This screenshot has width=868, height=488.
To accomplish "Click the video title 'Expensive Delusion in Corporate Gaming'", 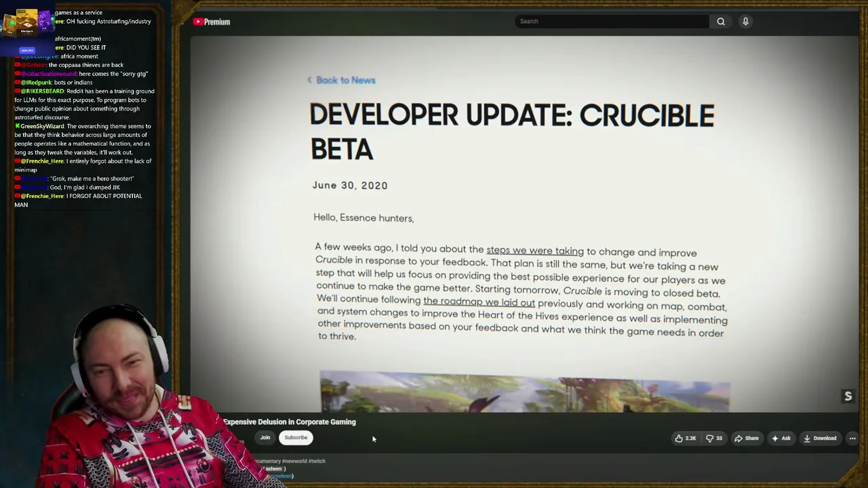I will [x=290, y=422].
